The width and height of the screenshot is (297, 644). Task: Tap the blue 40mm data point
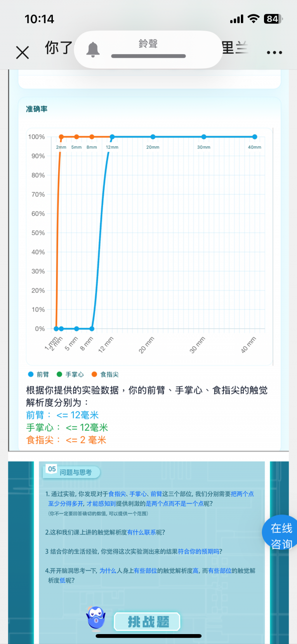coord(255,137)
